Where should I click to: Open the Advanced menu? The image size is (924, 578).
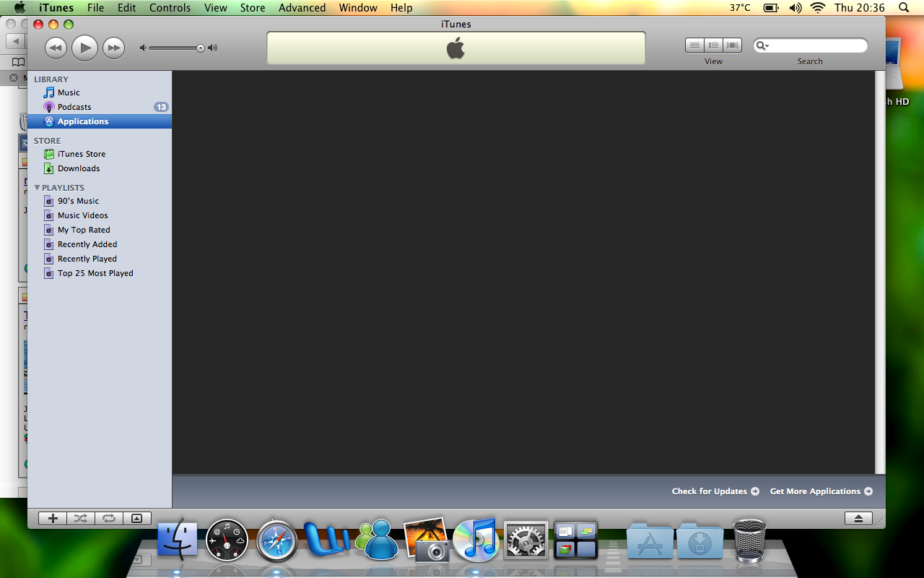[302, 8]
